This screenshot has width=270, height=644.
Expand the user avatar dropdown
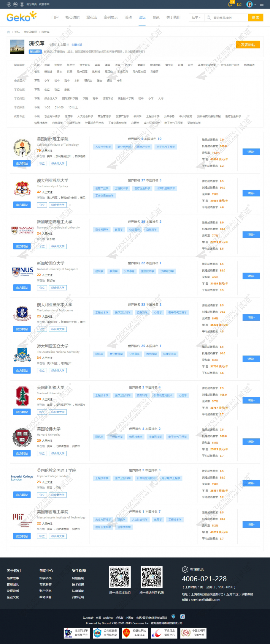click(x=251, y=4)
